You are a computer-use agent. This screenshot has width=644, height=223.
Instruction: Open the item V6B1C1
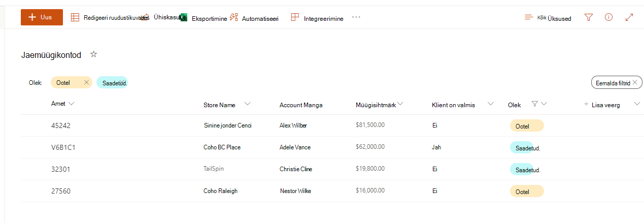pos(63,147)
